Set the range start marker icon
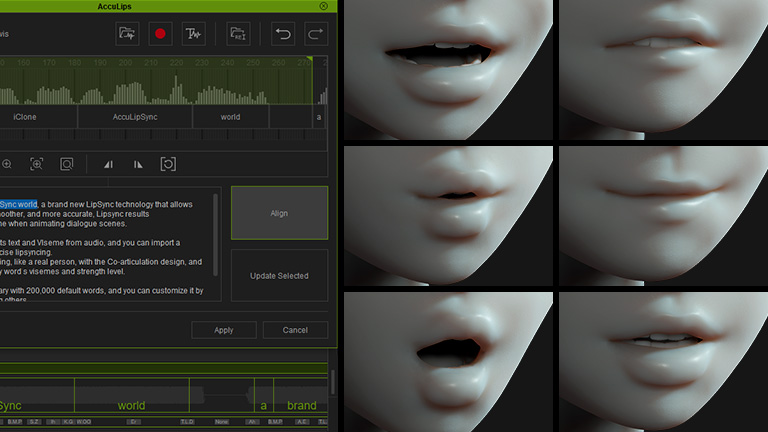 pyautogui.click(x=109, y=164)
